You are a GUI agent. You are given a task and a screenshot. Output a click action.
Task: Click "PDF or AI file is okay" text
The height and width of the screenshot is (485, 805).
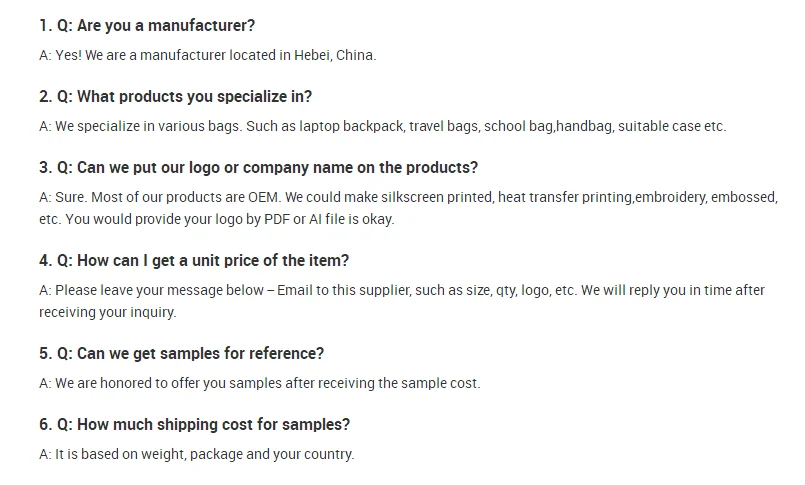pyautogui.click(x=329, y=220)
